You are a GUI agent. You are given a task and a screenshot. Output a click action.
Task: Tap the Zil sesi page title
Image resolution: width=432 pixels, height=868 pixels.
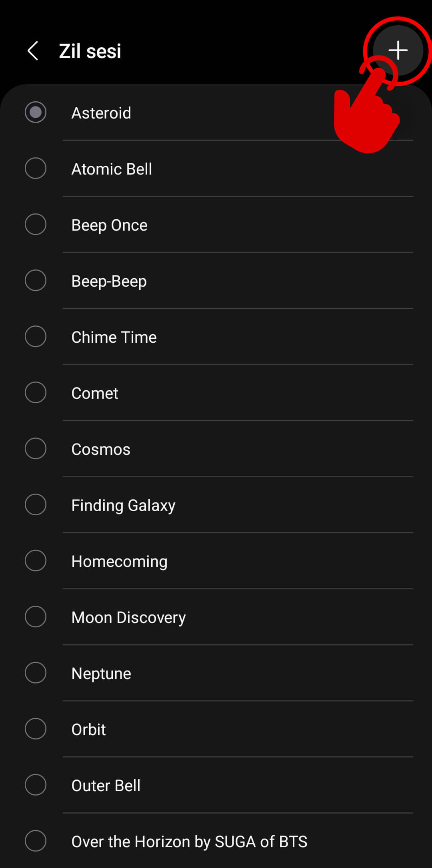(x=90, y=51)
